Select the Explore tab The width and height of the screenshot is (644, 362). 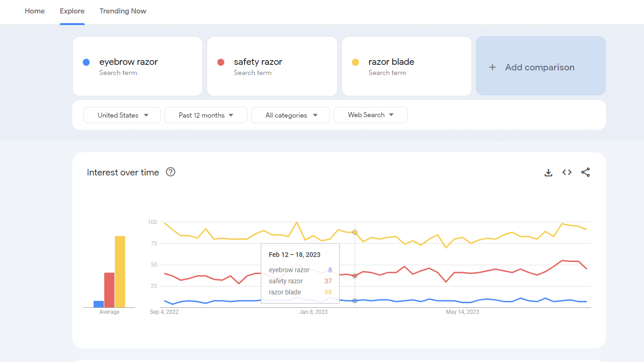[72, 11]
